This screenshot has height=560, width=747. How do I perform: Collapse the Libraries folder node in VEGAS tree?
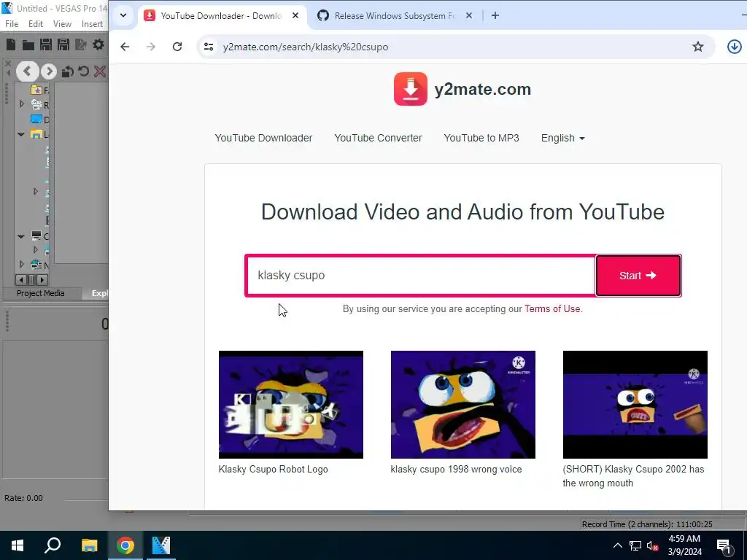point(21,134)
